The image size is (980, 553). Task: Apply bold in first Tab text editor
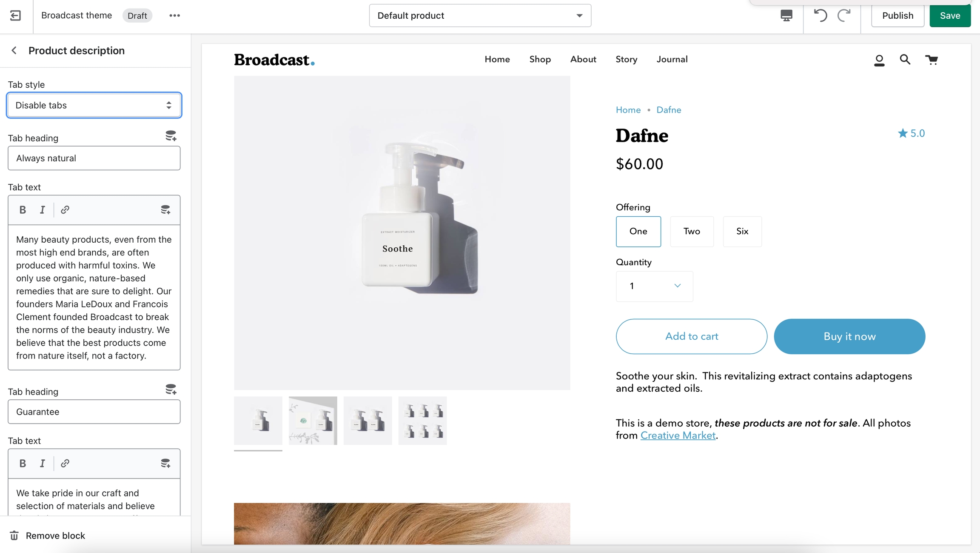pos(23,210)
